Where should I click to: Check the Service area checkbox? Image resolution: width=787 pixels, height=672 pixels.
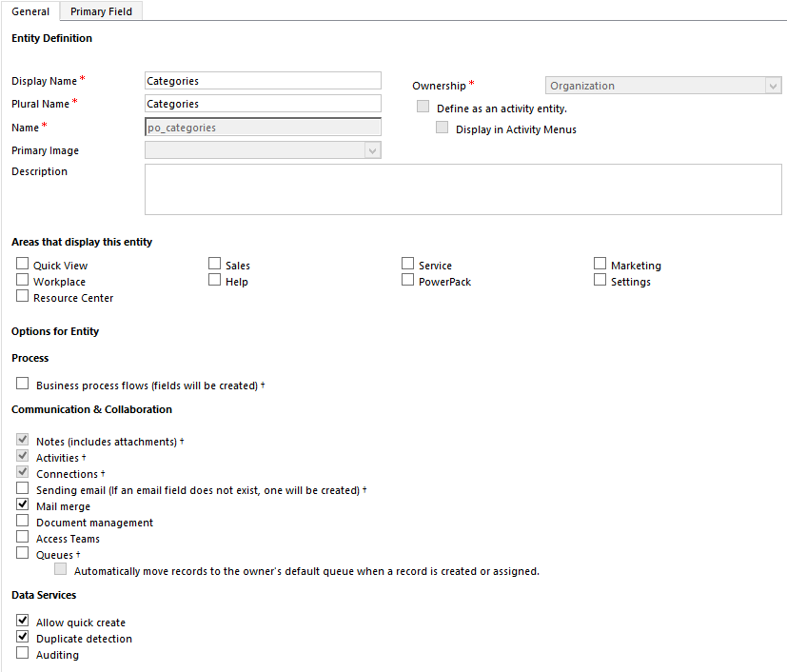(x=408, y=265)
